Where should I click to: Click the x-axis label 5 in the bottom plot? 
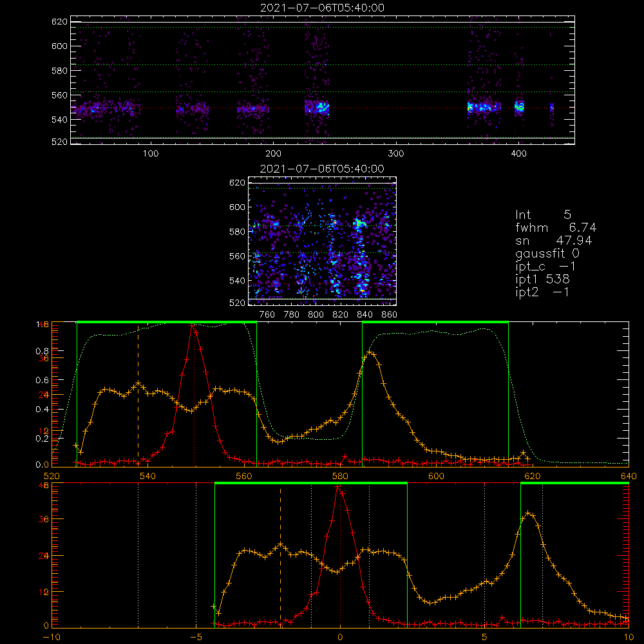tap(485, 638)
